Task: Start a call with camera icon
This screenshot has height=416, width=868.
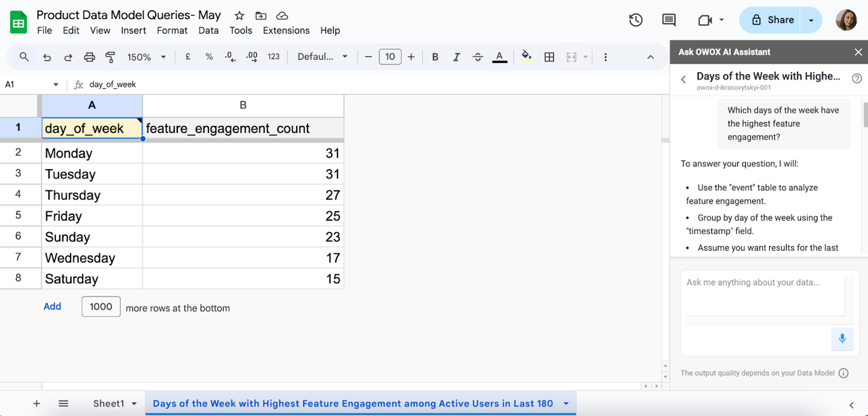Action: pos(705,20)
